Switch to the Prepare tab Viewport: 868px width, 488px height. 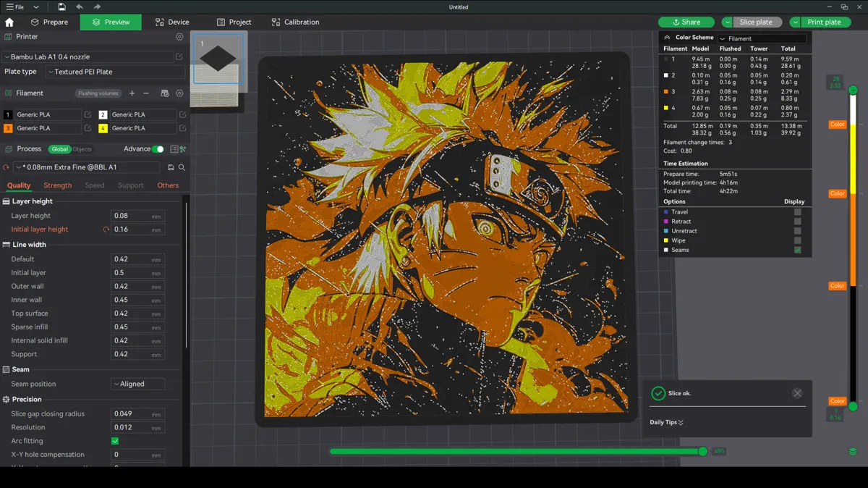coord(49,22)
